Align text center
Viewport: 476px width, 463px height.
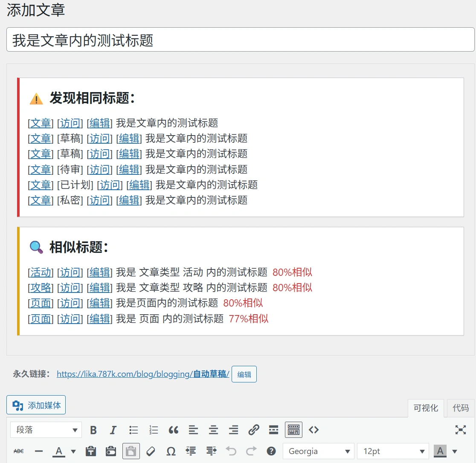point(213,430)
